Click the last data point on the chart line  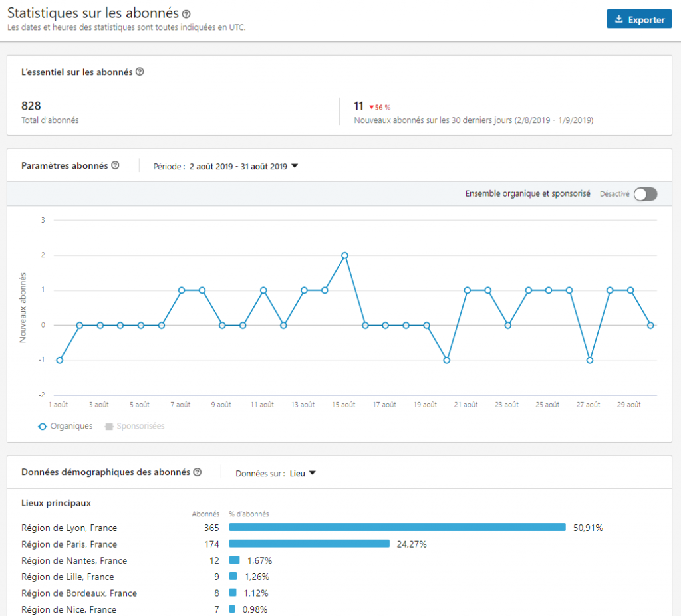(x=650, y=325)
